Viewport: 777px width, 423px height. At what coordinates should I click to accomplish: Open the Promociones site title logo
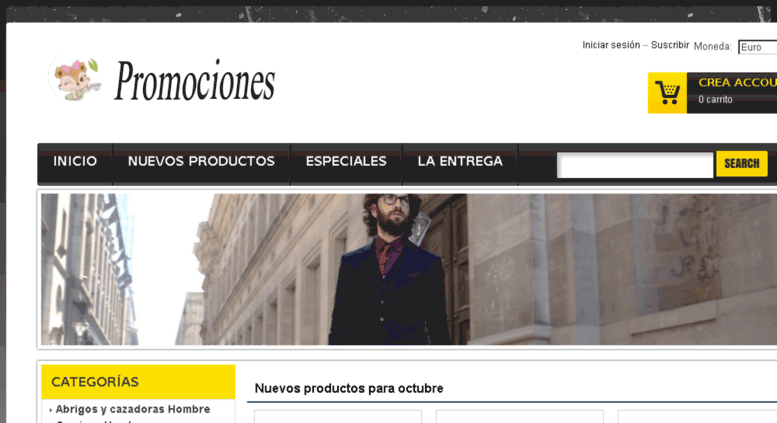[x=194, y=80]
